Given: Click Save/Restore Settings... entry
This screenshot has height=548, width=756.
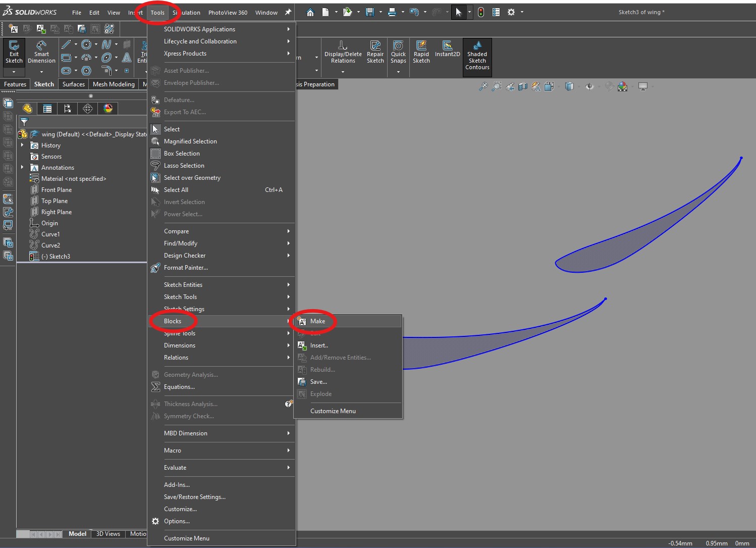Looking at the screenshot, I should (221, 497).
